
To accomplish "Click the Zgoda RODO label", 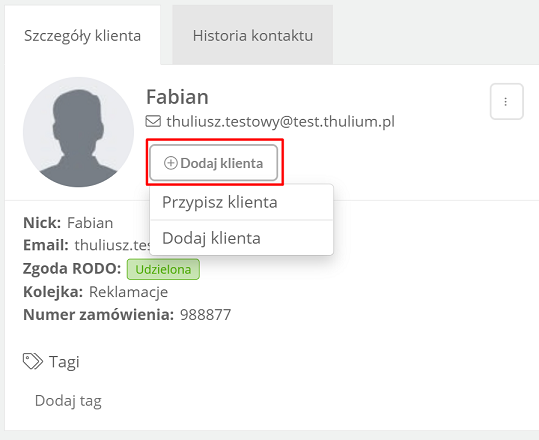I will coord(72,268).
